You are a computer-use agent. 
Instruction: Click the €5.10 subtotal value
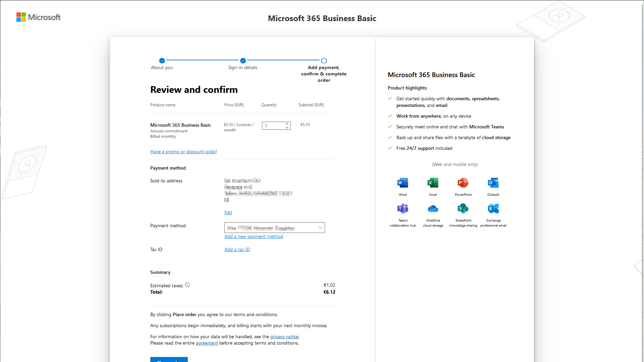[305, 124]
